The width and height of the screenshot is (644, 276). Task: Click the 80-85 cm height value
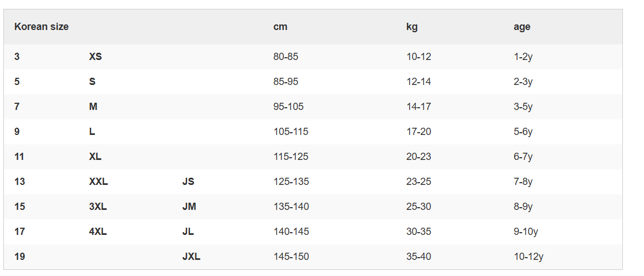[286, 57]
